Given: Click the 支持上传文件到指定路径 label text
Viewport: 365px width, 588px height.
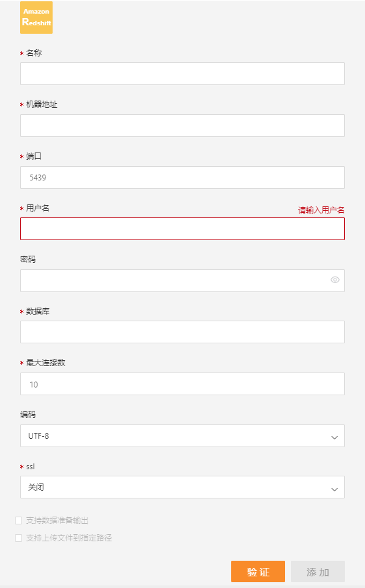Looking at the screenshot, I should tap(69, 538).
